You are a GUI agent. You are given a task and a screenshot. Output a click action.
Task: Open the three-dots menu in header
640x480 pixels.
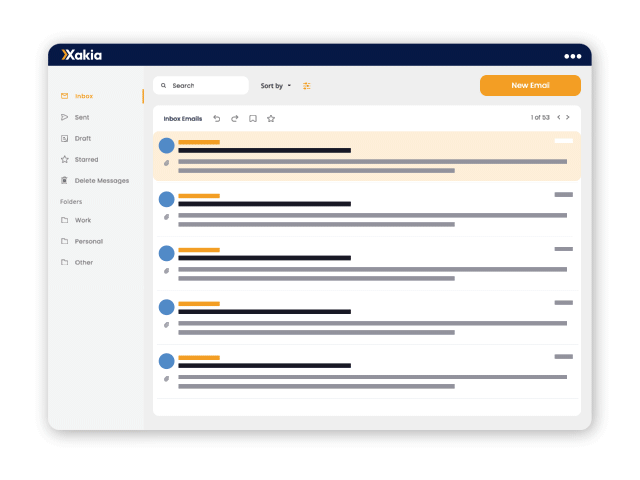(x=573, y=56)
